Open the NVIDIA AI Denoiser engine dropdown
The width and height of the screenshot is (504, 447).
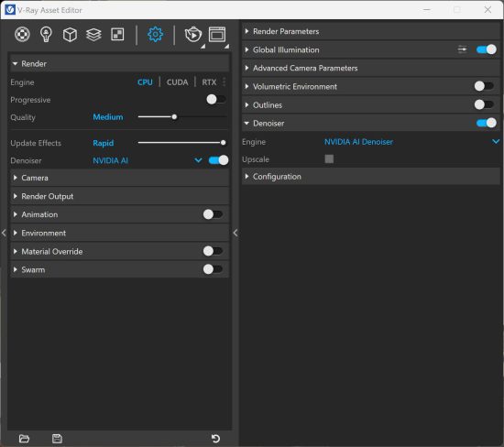coord(411,142)
